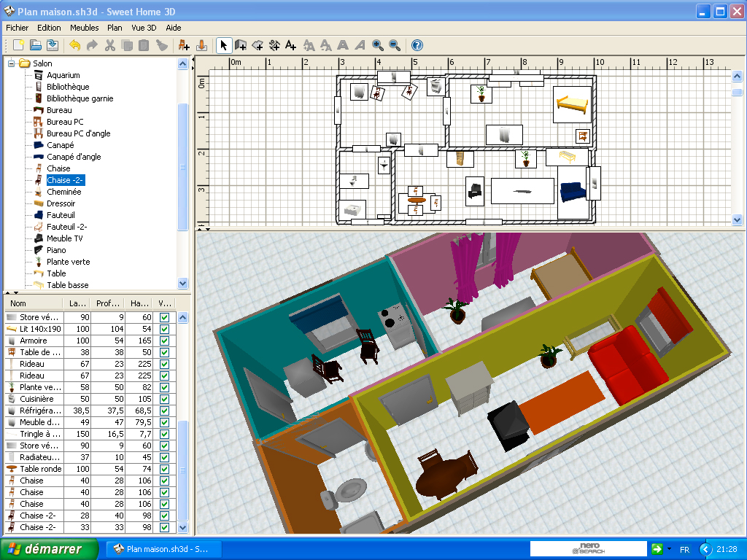
Task: Activate the selection arrow tool
Action: coord(223,45)
